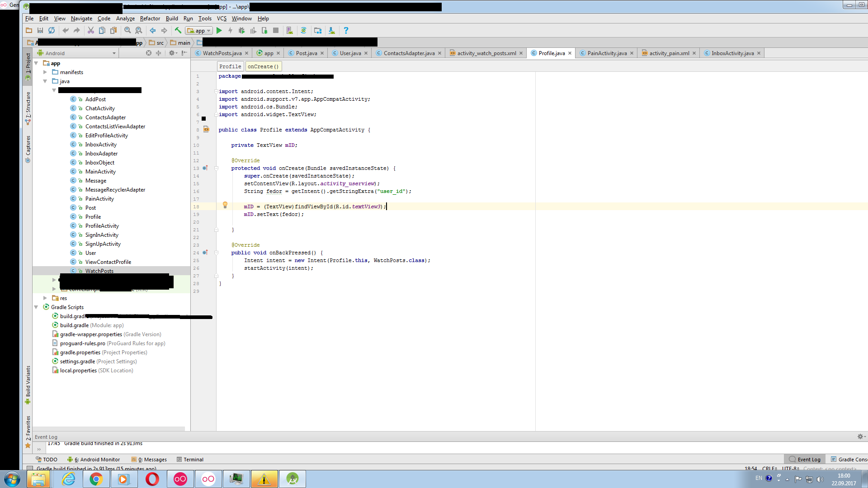Click the Scroll from Source target icon

click(149, 53)
